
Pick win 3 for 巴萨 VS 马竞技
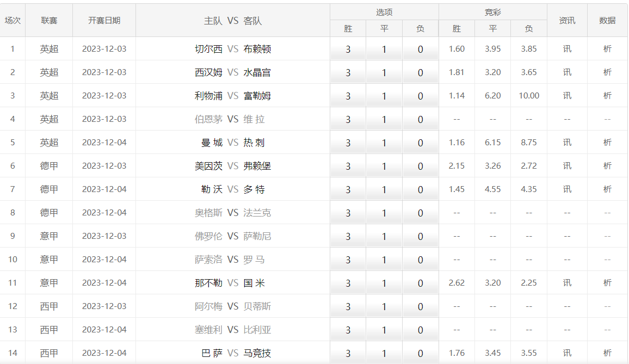coord(348,353)
